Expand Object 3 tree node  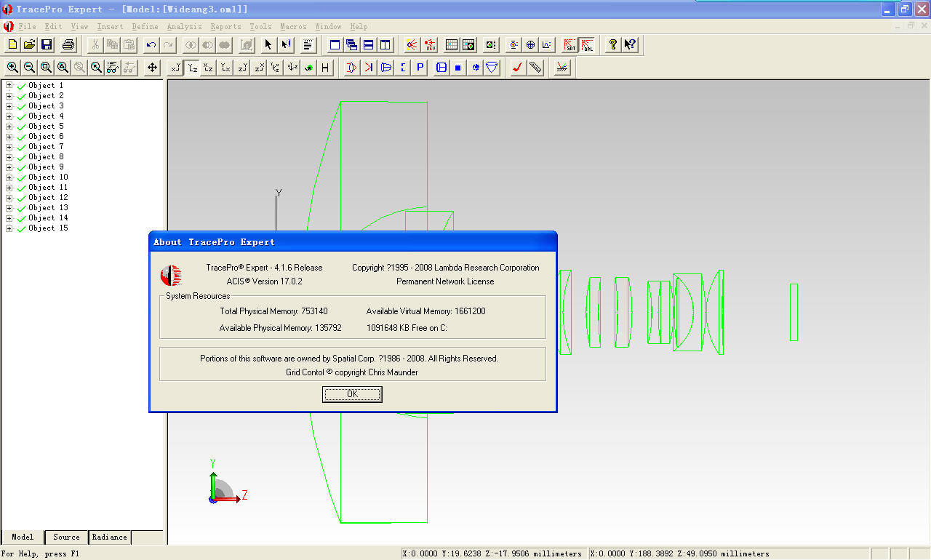(x=9, y=105)
